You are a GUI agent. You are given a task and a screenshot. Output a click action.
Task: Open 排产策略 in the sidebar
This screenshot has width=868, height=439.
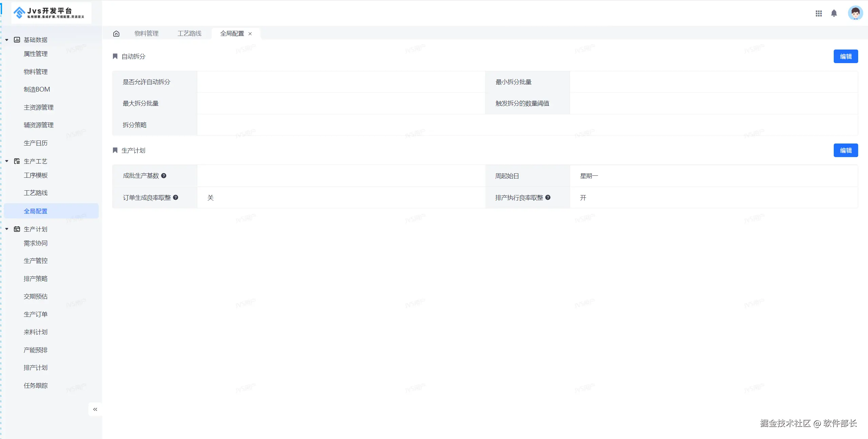[x=36, y=279]
